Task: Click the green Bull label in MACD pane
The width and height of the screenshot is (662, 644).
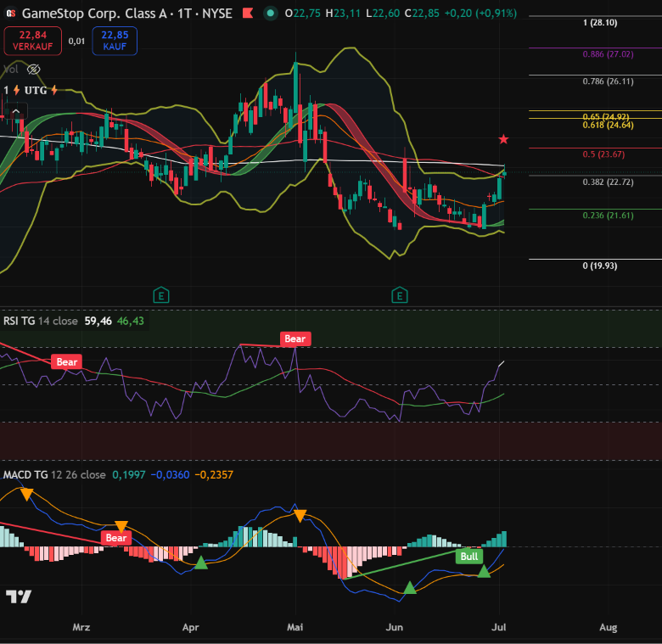Action: click(469, 557)
